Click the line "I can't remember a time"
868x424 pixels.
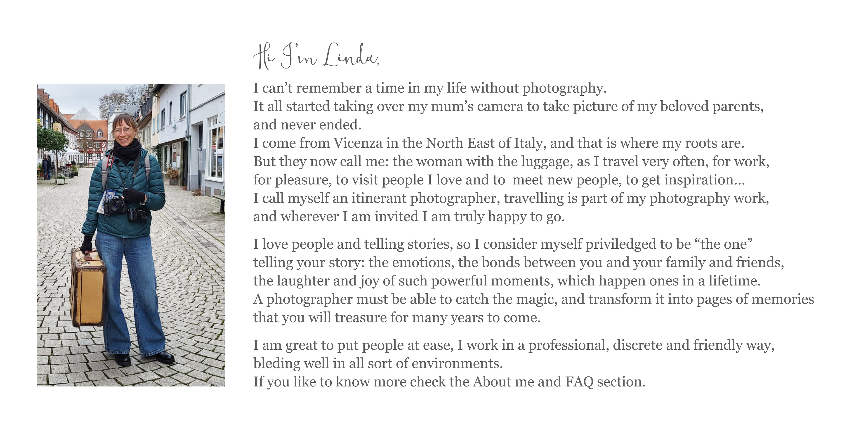coord(430,88)
